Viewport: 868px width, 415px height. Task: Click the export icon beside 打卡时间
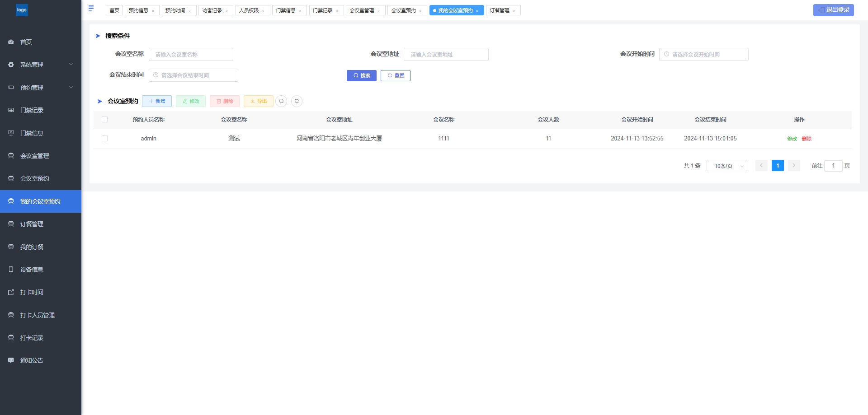[x=11, y=292]
